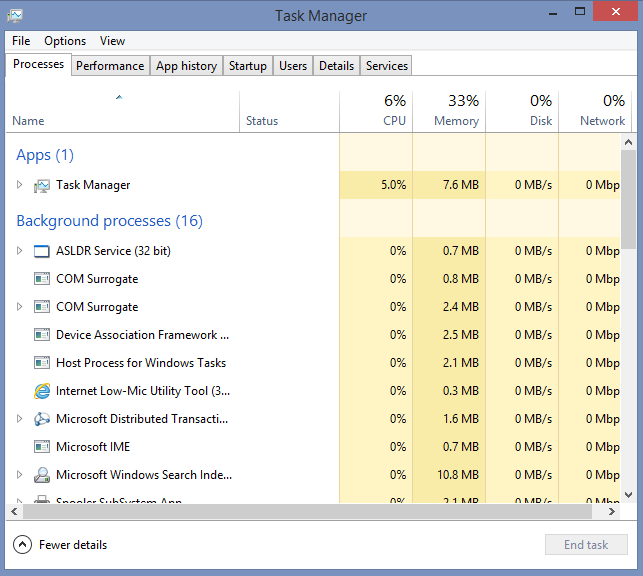Viewport: 643px width, 576px height.
Task: Click the horizontal scrollbar right arrow
Action: click(x=611, y=512)
